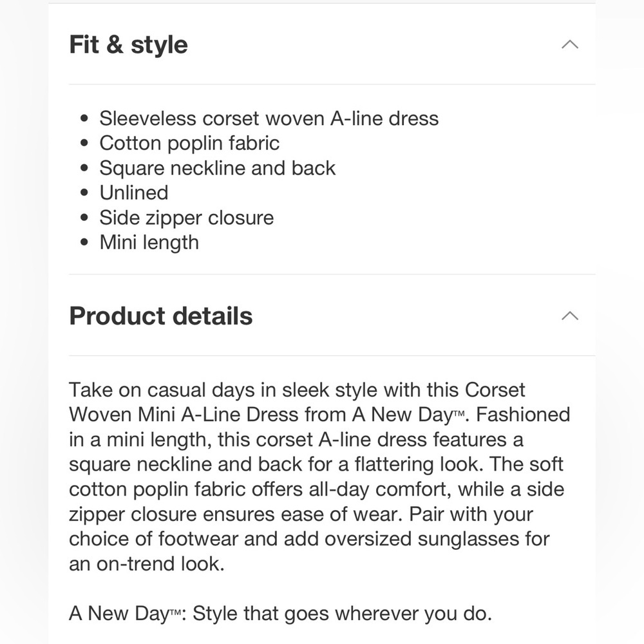Click the TM symbol after A New Day in paragraph
Screen dimensions: 644x644
[x=459, y=413]
